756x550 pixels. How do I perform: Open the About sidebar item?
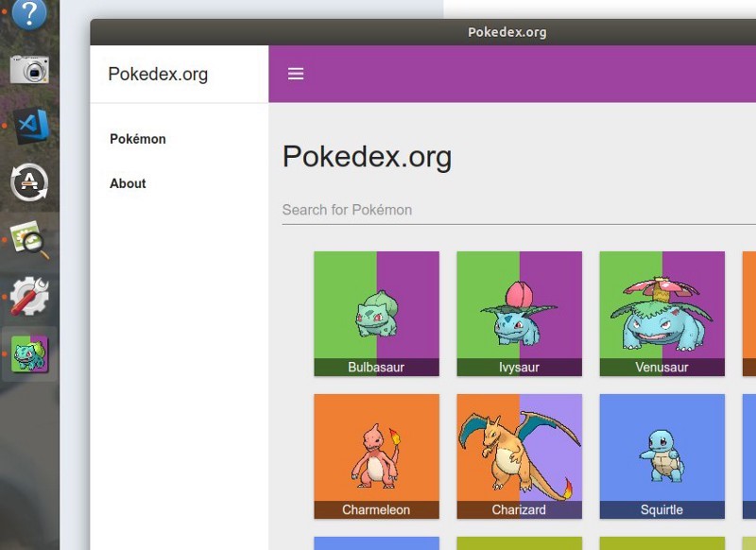click(128, 183)
